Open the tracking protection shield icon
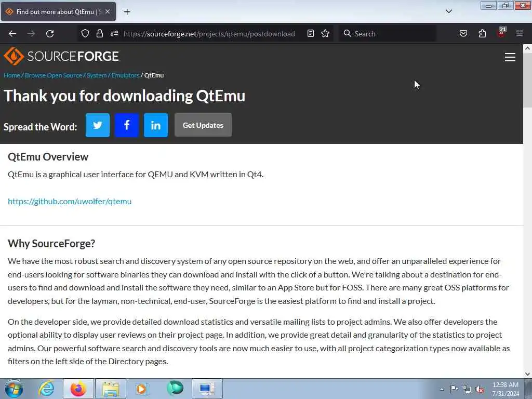 click(x=85, y=33)
